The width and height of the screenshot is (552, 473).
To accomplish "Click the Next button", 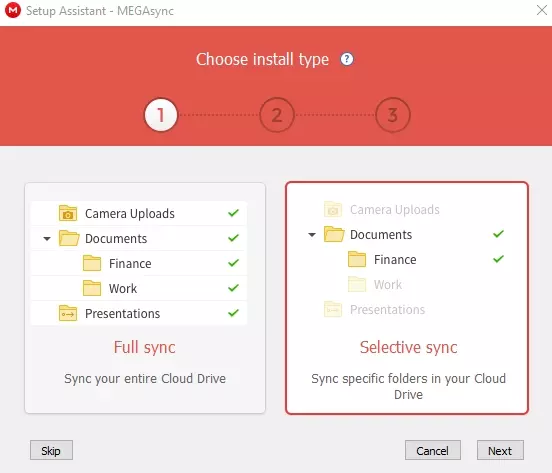I will (x=500, y=450).
